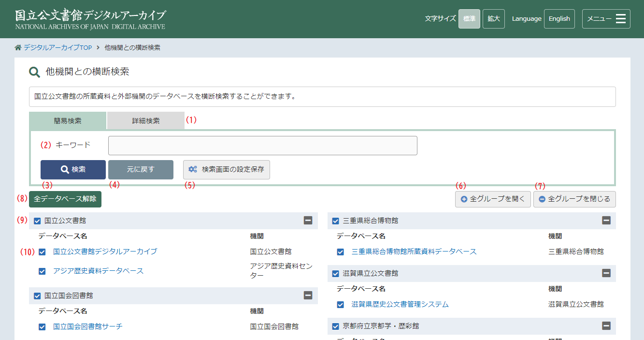Uncheck the 京都府立京都学・歴彩館 group checkbox
This screenshot has width=644, height=340.
tap(336, 326)
